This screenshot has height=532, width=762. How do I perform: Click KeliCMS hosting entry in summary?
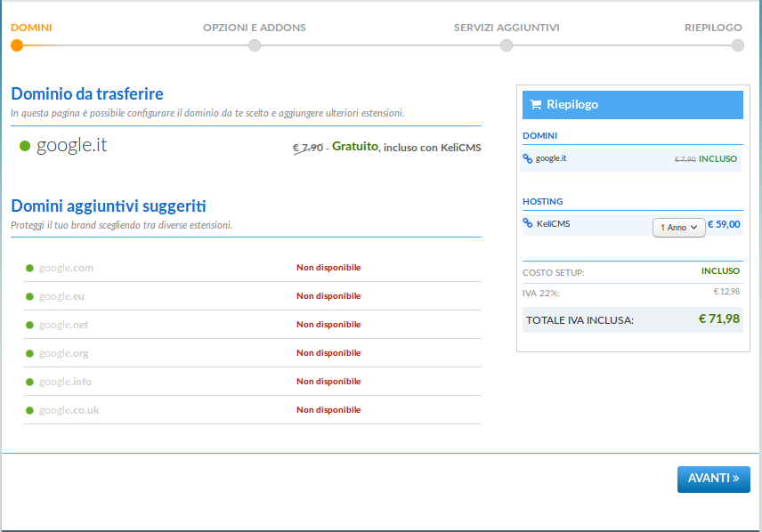553,224
